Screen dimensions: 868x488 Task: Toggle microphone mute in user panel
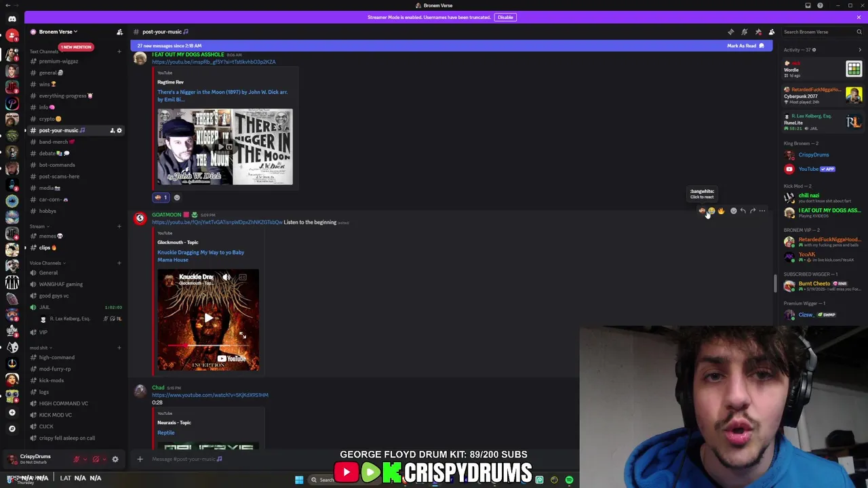(77, 460)
